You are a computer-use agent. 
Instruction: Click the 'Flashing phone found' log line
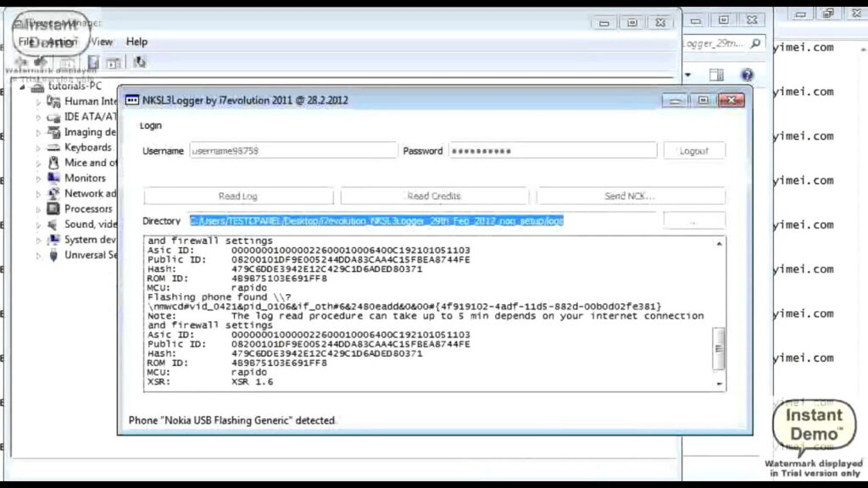point(220,297)
